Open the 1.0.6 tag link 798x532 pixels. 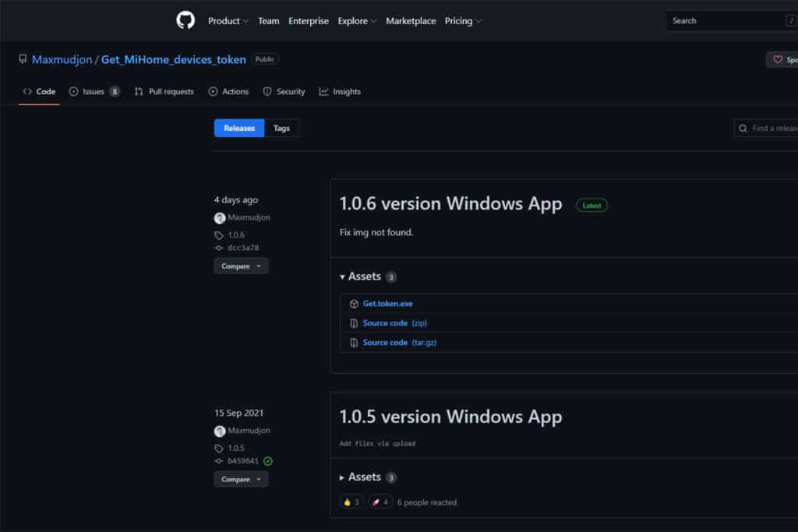(x=236, y=235)
